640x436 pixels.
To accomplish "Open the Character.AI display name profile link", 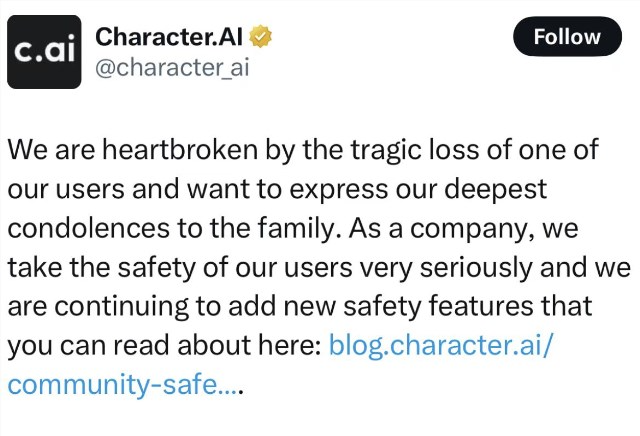I will 170,38.
